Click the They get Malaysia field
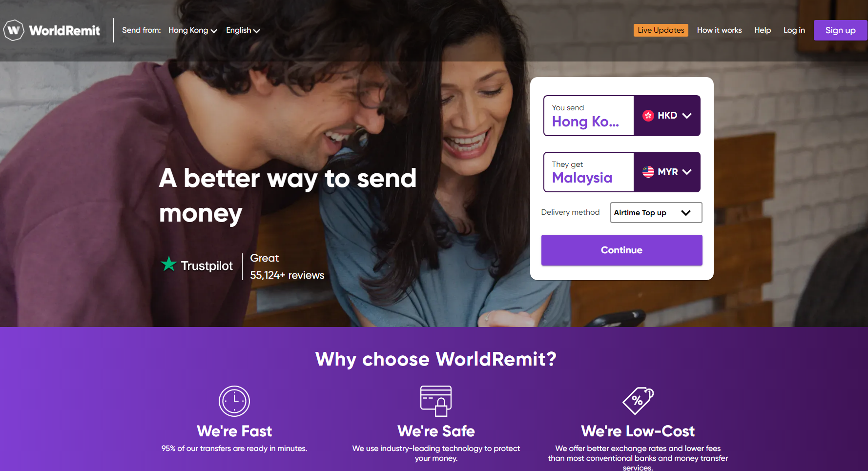The width and height of the screenshot is (868, 471). pos(589,172)
